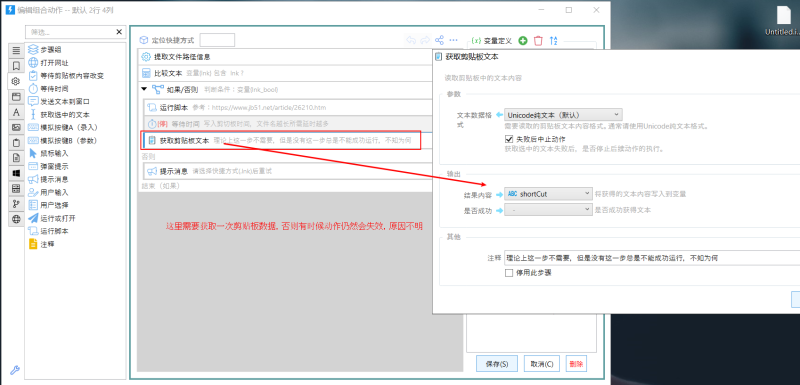
Task: Open the list view sidebar tab icon
Action: coord(16,51)
